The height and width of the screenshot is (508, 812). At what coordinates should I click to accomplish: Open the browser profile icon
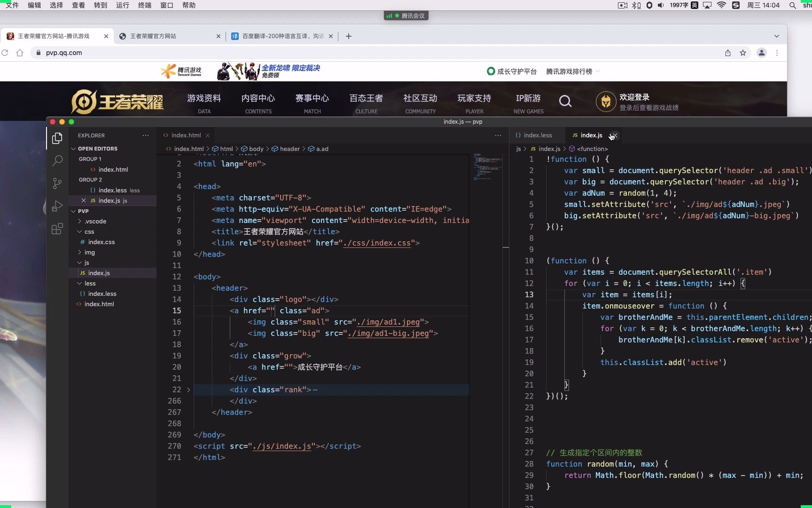coord(762,53)
